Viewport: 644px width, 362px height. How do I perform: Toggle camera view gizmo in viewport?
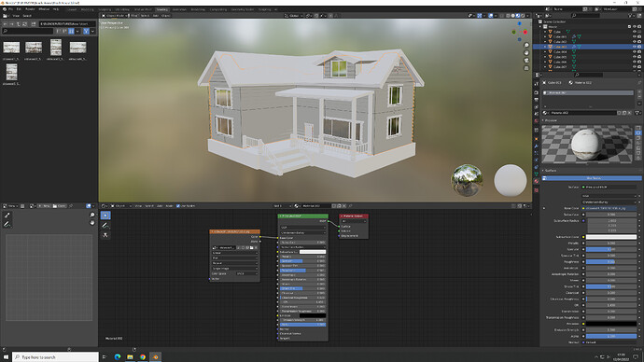pos(526,61)
